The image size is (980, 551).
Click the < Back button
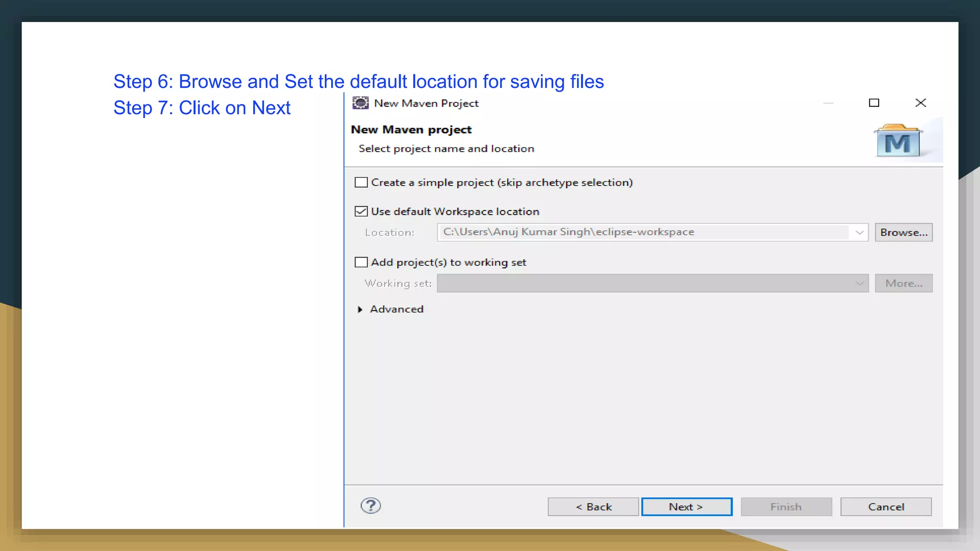tap(593, 507)
